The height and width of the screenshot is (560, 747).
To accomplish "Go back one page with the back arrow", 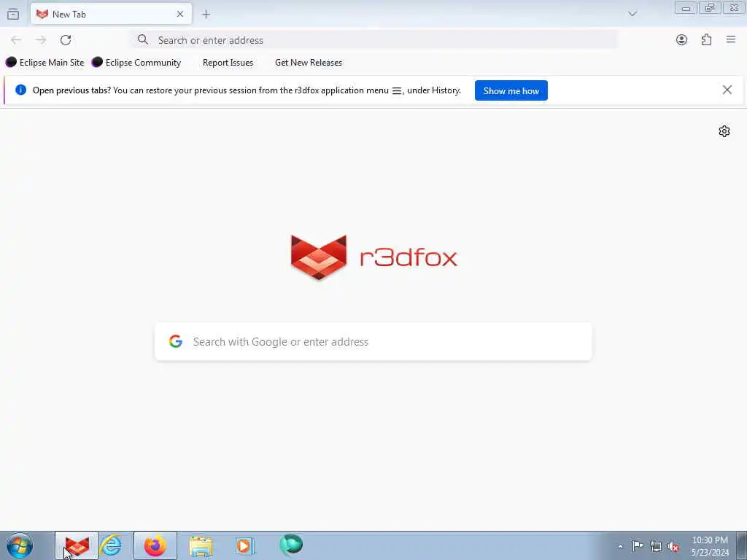I will pyautogui.click(x=16, y=40).
